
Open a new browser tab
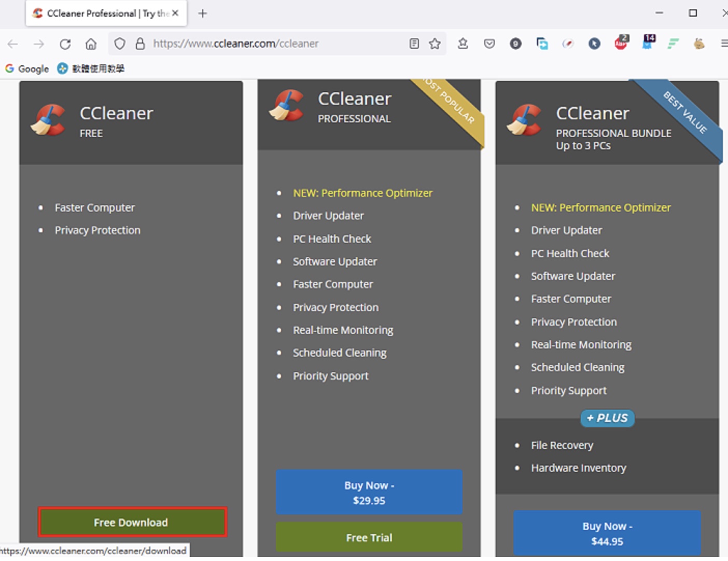(203, 13)
